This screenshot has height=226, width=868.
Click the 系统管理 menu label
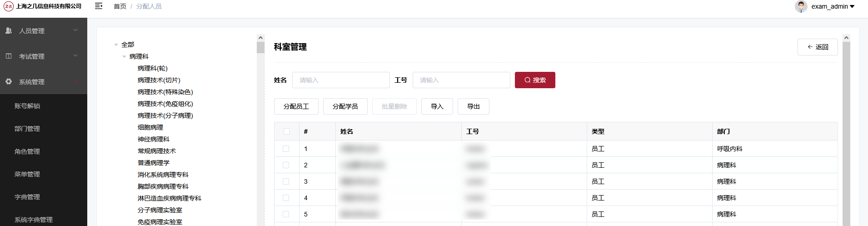click(x=32, y=82)
